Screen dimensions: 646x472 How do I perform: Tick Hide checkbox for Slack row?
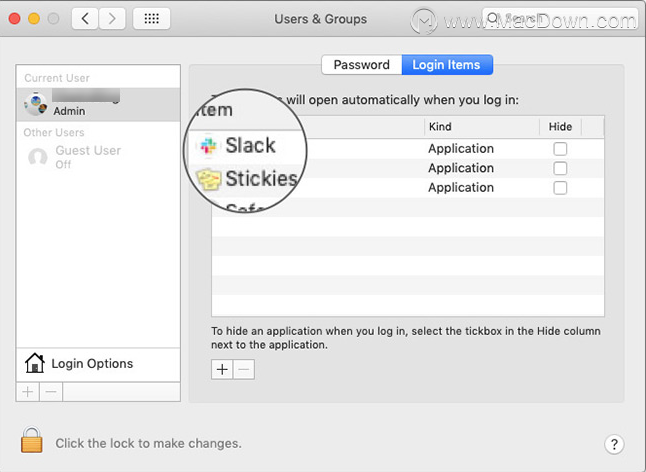tap(560, 149)
